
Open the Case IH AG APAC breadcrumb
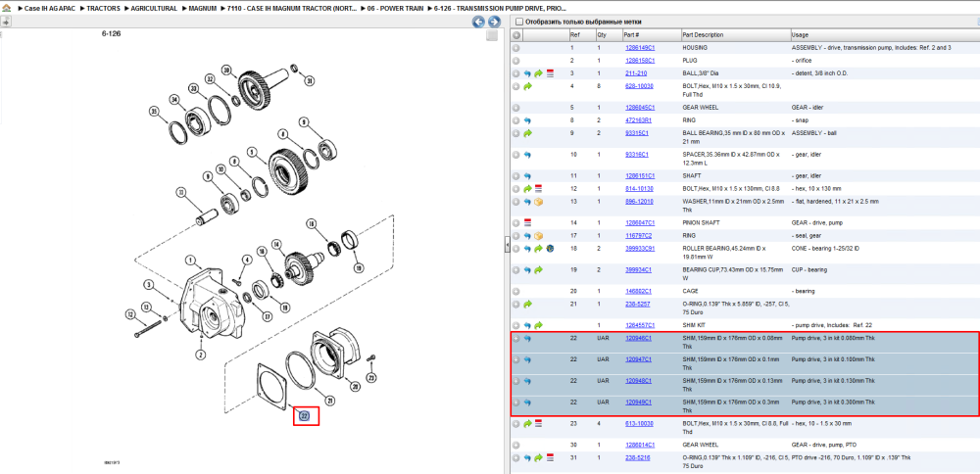pyautogui.click(x=49, y=9)
